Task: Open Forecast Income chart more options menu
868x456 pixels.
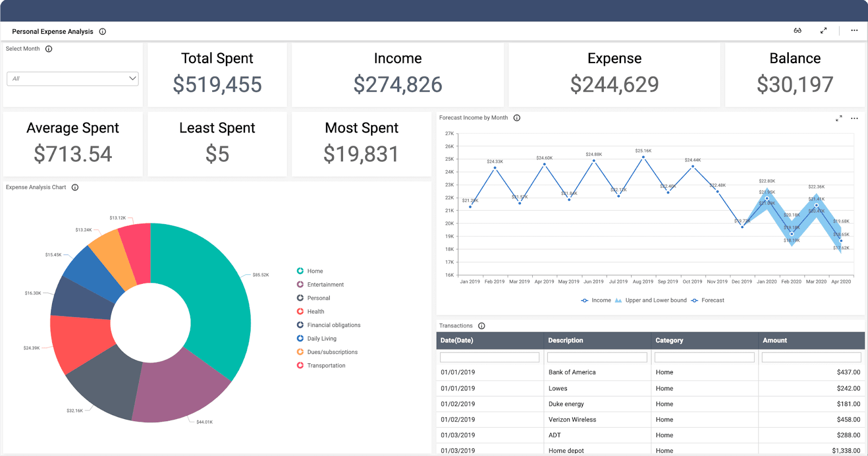Action: click(x=854, y=118)
